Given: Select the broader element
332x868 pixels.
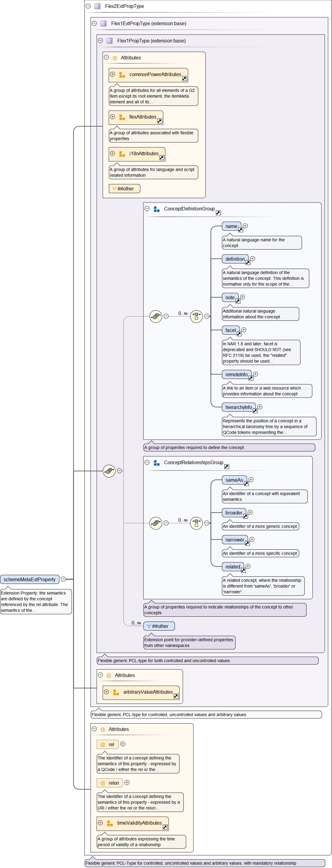Looking at the screenshot, I should [x=233, y=512].
